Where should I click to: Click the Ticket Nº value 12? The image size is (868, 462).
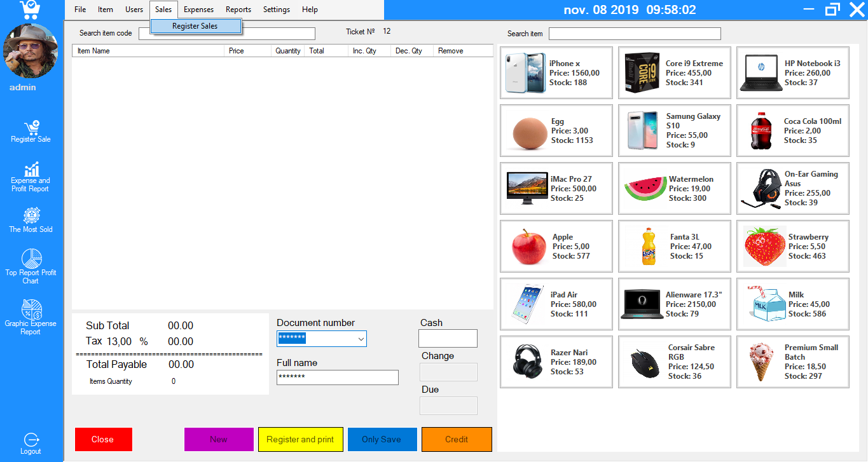click(x=387, y=31)
